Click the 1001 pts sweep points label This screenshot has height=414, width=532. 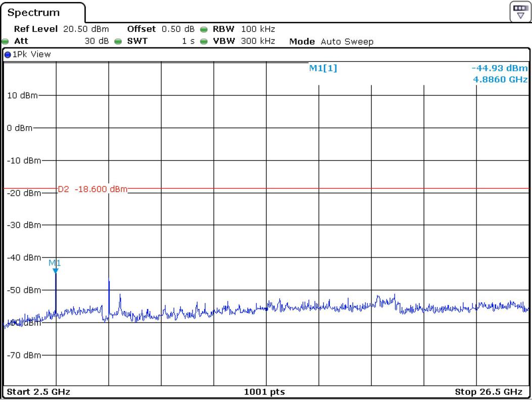pyautogui.click(x=265, y=392)
